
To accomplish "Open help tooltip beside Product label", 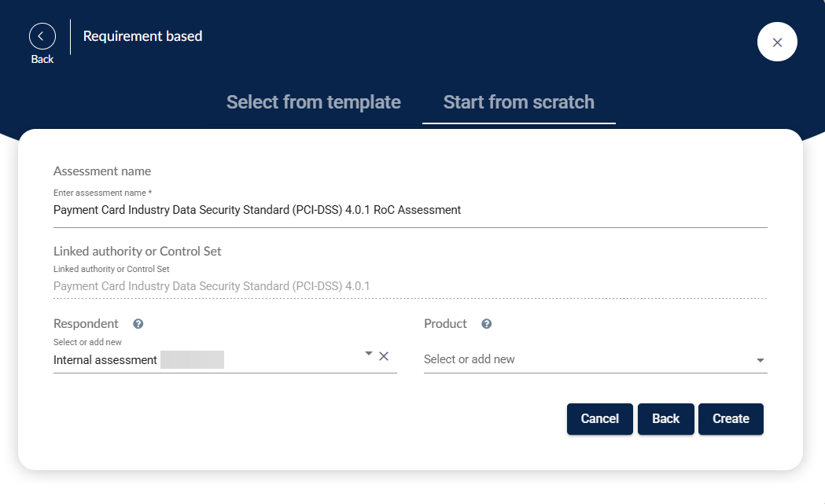I will click(x=487, y=324).
